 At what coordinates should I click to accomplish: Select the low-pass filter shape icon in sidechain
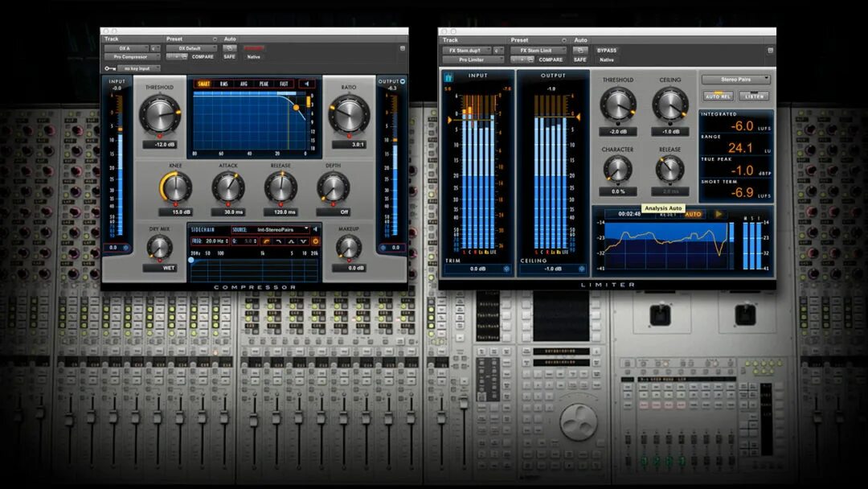[278, 241]
